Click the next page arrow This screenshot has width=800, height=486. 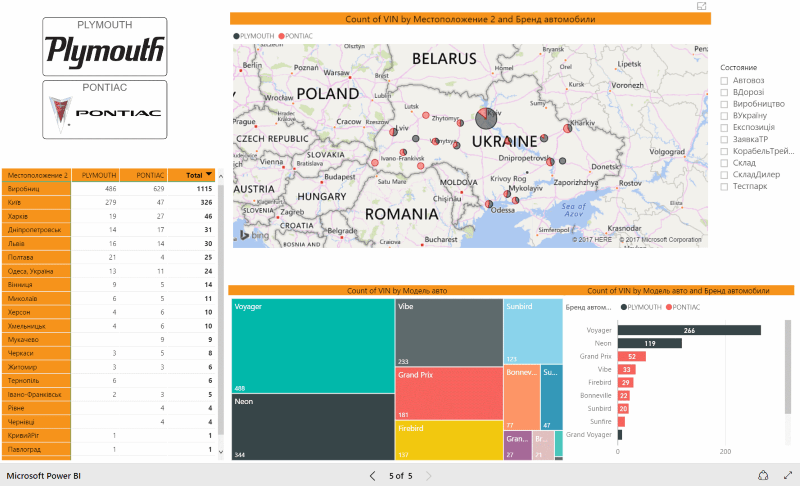(429, 476)
